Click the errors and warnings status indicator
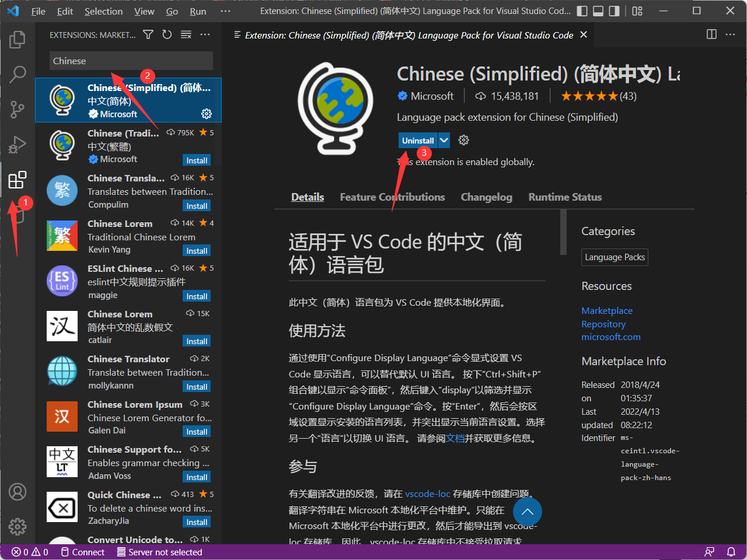Viewport: 747px width, 560px height. [30, 552]
